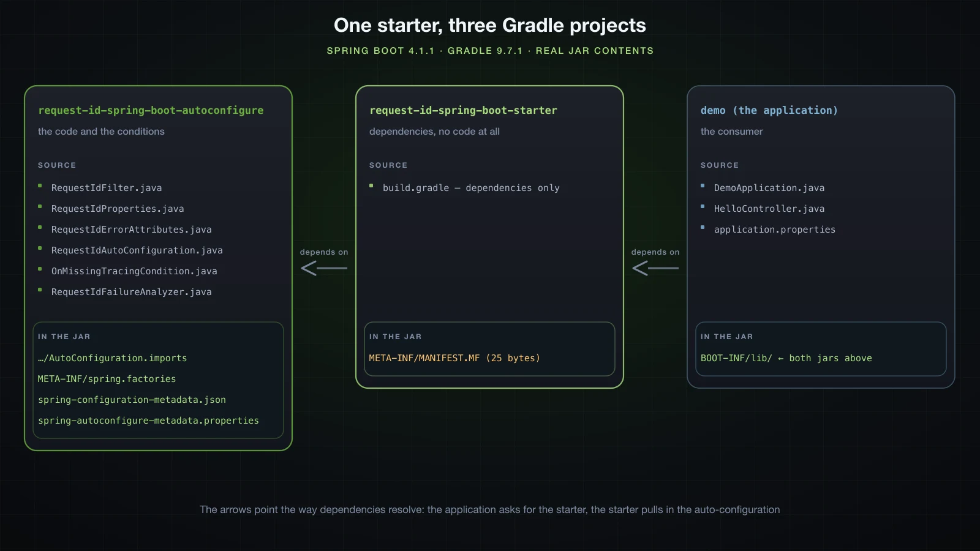This screenshot has height=551, width=980.
Task: Click 'IN THE JAR' label in the autoconfigure card
Action: pyautogui.click(x=64, y=337)
